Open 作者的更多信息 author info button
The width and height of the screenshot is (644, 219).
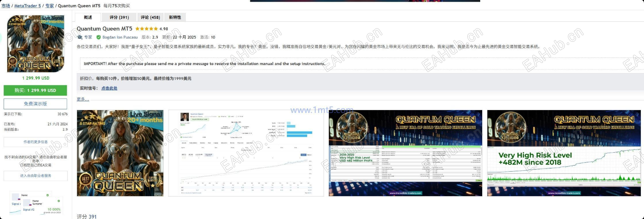35,142
